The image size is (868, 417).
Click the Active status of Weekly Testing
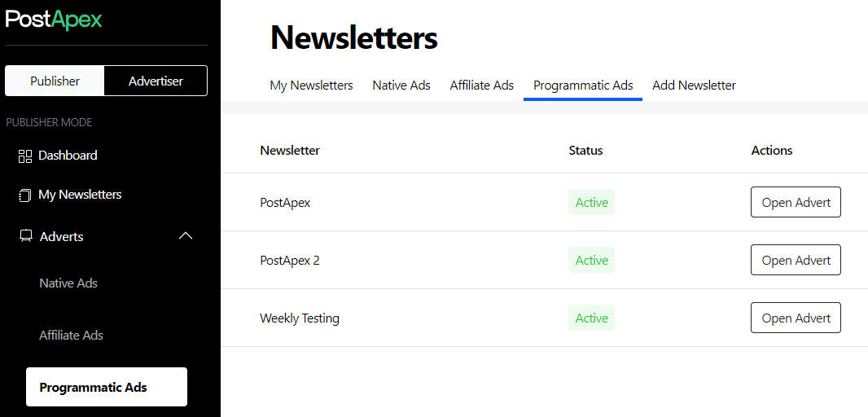click(591, 318)
